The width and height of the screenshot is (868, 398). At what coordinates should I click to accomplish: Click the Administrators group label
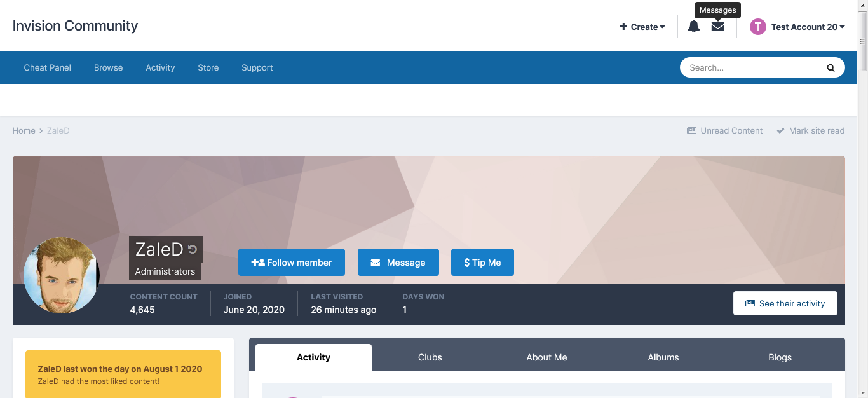pyautogui.click(x=165, y=271)
